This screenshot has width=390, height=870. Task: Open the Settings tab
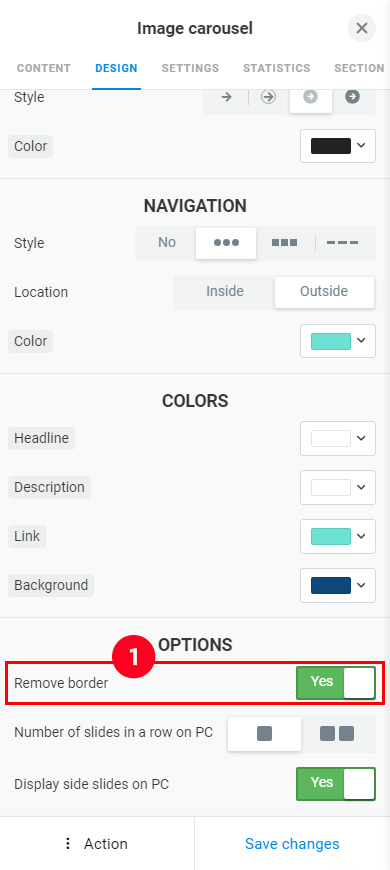[x=190, y=68]
